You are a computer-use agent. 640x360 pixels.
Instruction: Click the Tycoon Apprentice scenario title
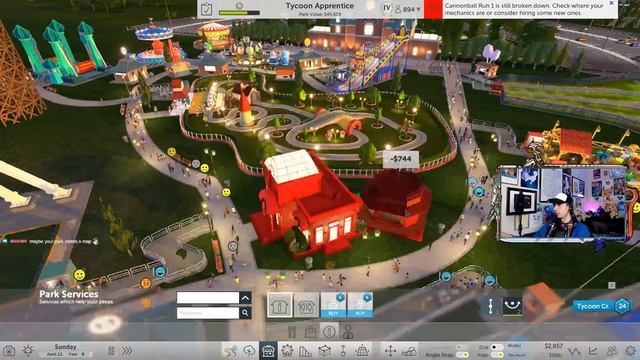(x=320, y=6)
